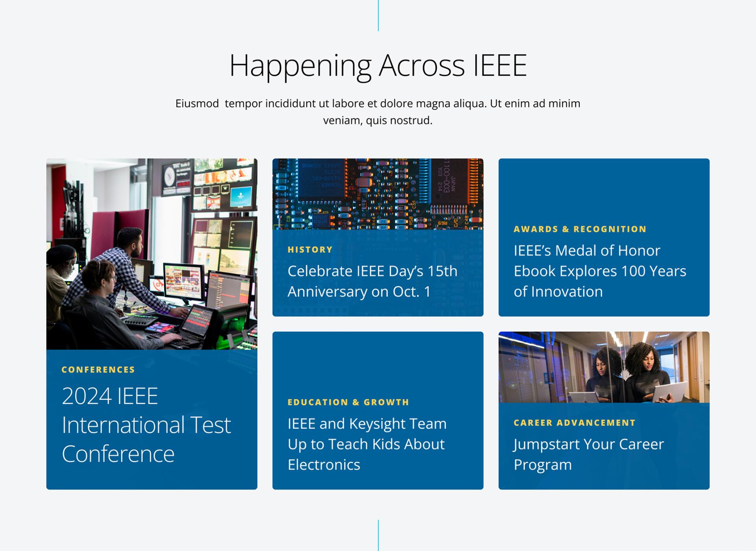
Task: Click the bottom vertical blue divider line
Action: click(378, 535)
